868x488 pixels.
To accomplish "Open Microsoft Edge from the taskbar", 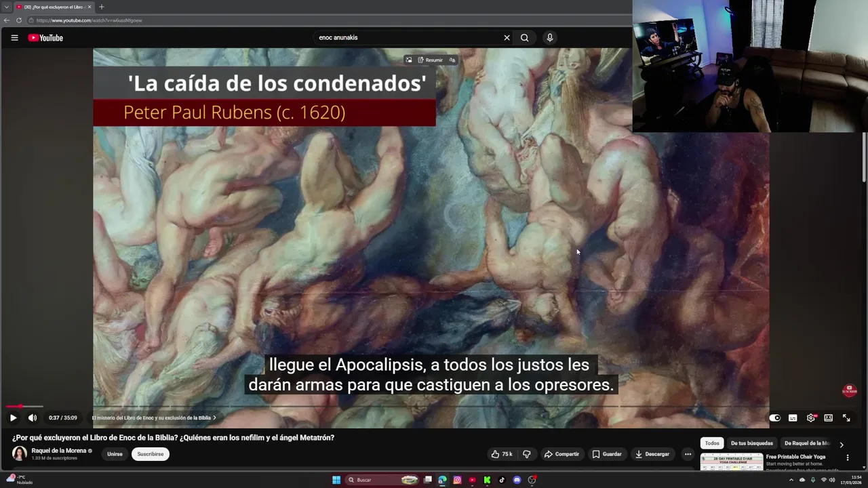I will (442, 480).
